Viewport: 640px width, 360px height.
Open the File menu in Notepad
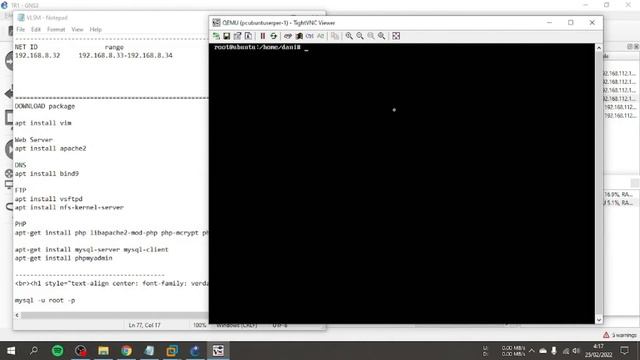point(20,29)
